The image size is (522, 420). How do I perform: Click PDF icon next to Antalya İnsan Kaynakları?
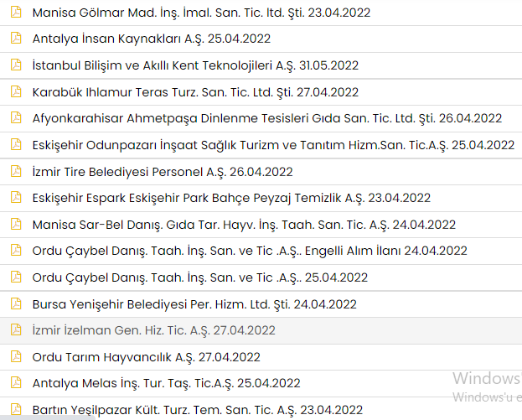click(x=16, y=38)
